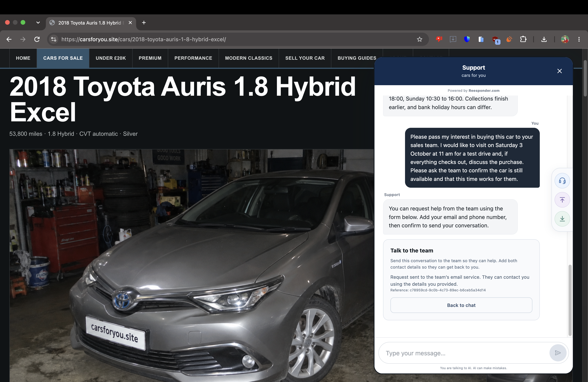
Task: Open a new browser tab
Action: click(x=144, y=23)
